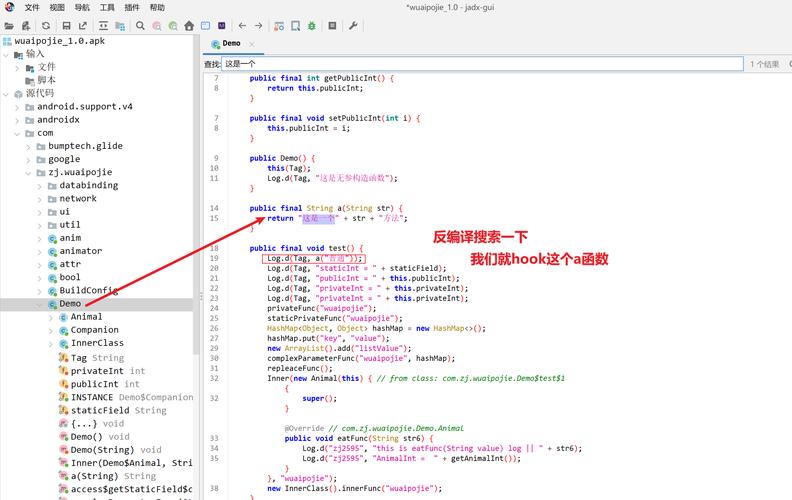Expand the google package

coord(28,159)
